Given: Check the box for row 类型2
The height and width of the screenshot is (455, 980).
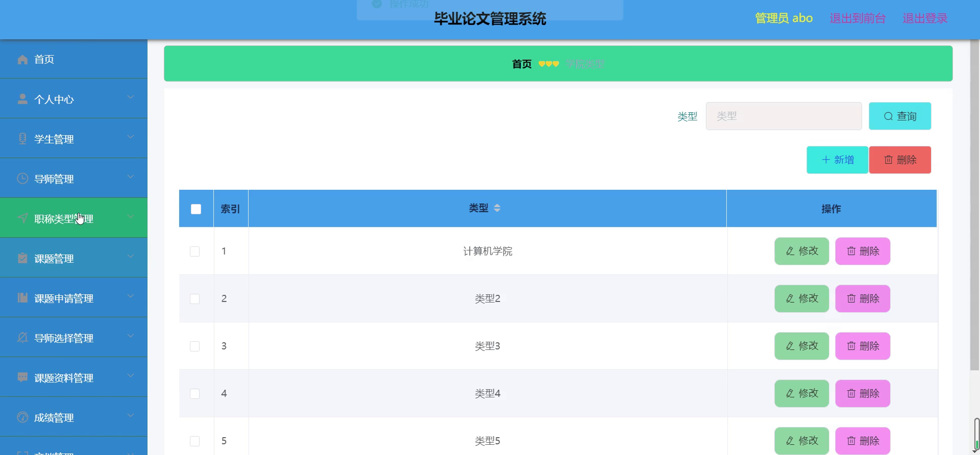Looking at the screenshot, I should tap(194, 299).
